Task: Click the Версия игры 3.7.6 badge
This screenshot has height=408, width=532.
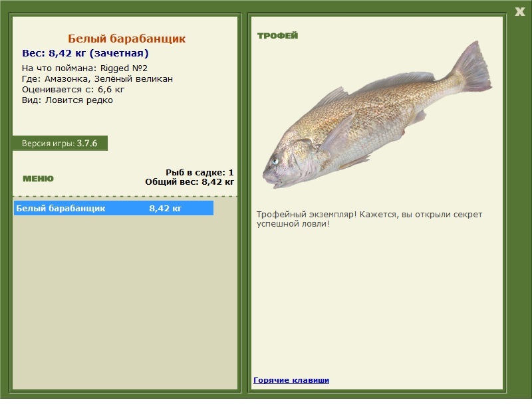Action: [60, 143]
